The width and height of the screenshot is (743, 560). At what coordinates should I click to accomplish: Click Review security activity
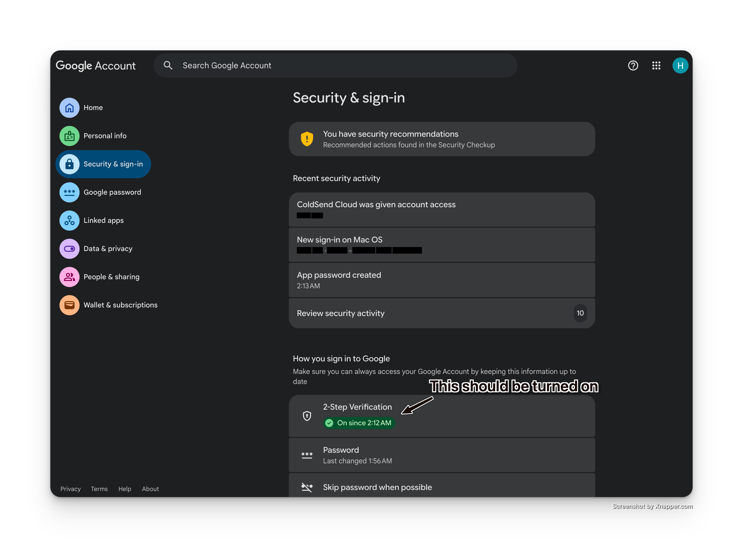(442, 313)
